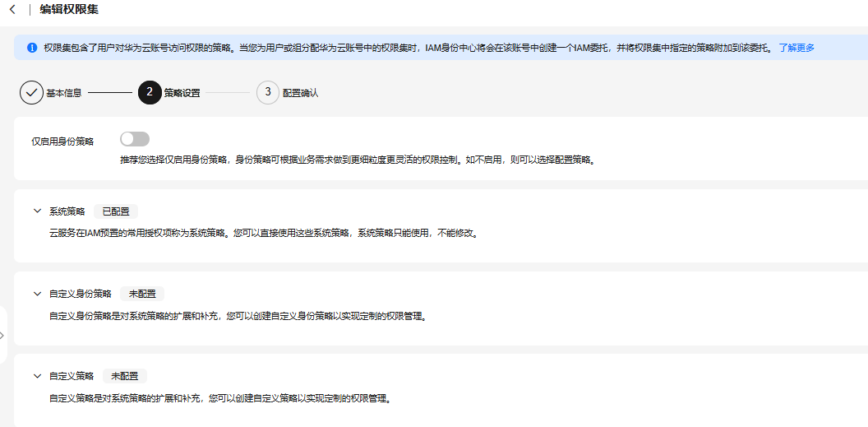Open the 了解更多 link
This screenshot has width=868, height=427.
[x=796, y=48]
